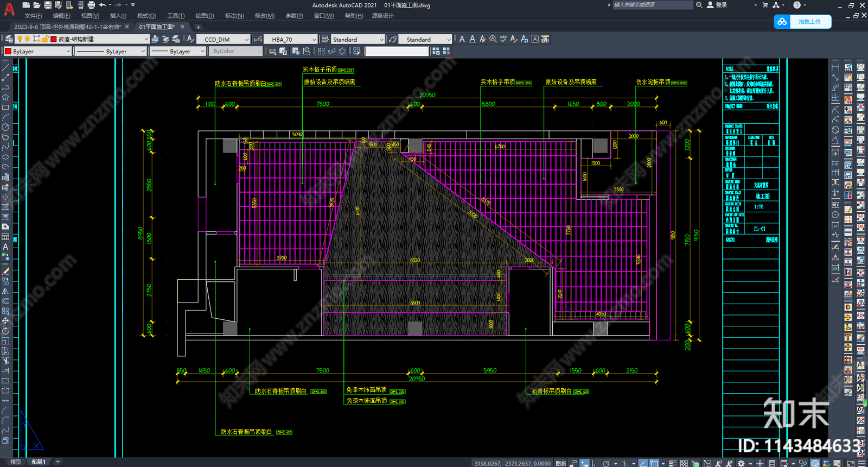Expand the undo history dropdown arrow

pos(110,5)
